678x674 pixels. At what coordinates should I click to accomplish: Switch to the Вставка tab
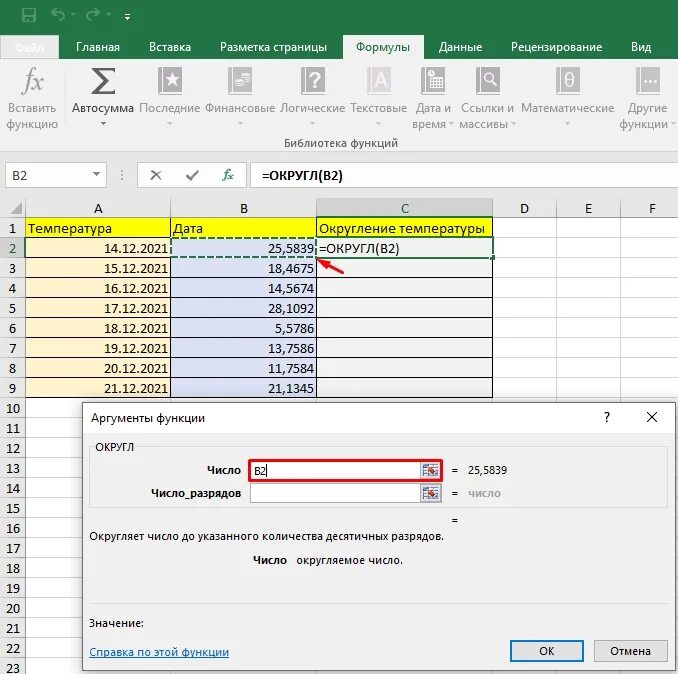click(170, 47)
